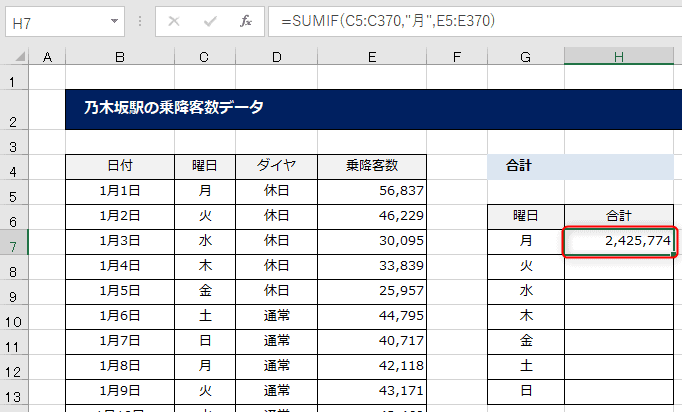Select column D header
This screenshot has height=412, width=682.
(x=276, y=57)
